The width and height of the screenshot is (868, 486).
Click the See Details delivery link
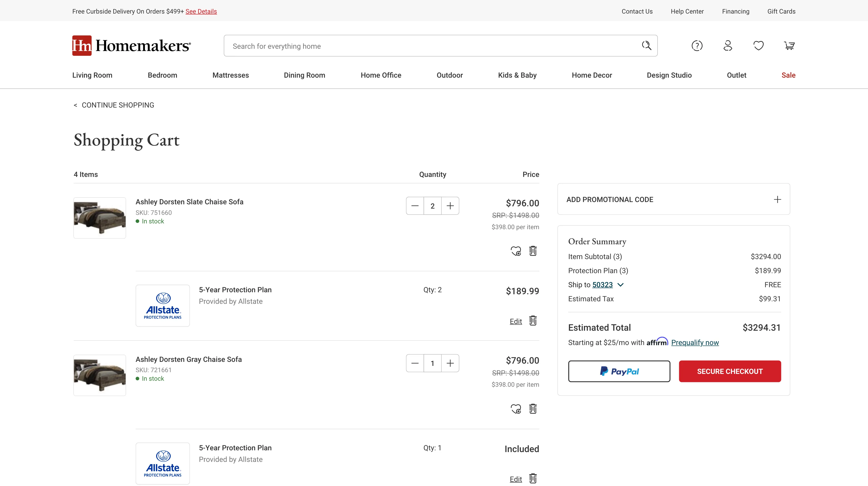coord(201,12)
